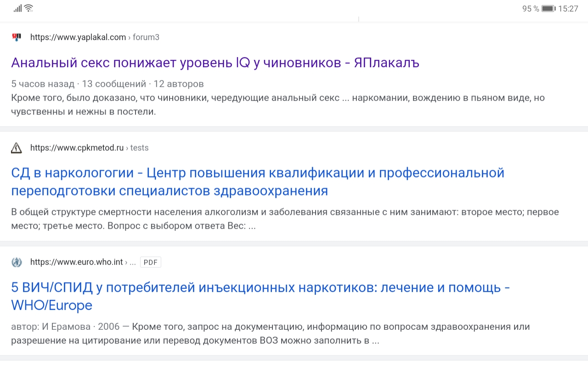Tap the Wi-Fi status icon
Viewport: 588px width, 368px height.
click(28, 8)
